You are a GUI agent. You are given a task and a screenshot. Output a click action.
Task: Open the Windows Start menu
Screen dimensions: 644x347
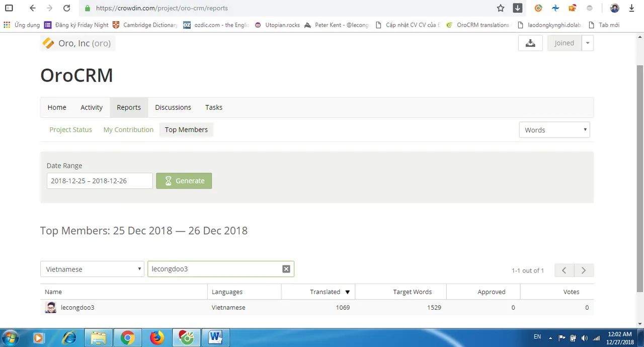coord(10,337)
